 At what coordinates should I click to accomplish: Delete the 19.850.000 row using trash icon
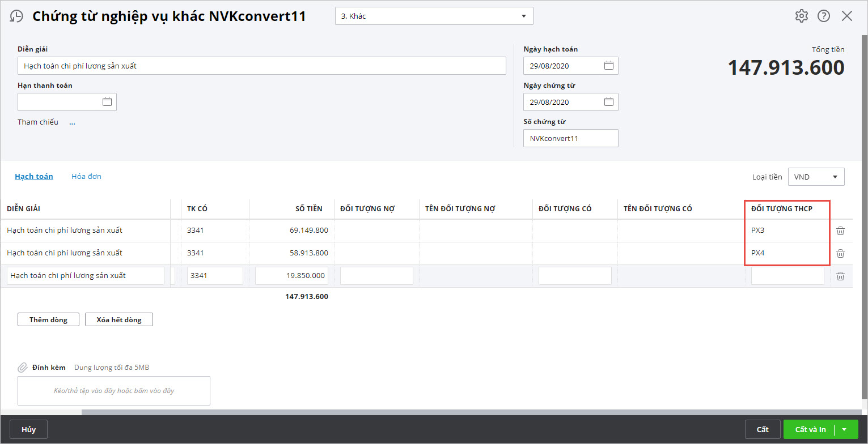click(841, 276)
